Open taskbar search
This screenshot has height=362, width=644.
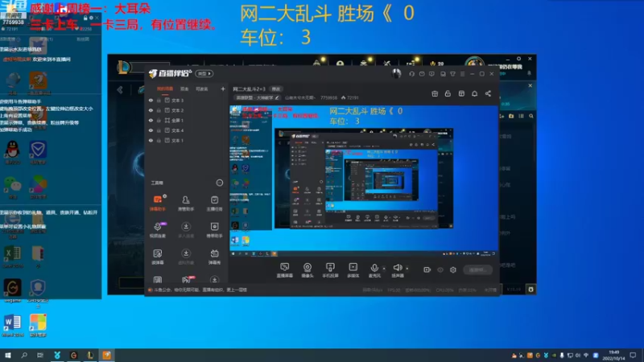point(24,356)
